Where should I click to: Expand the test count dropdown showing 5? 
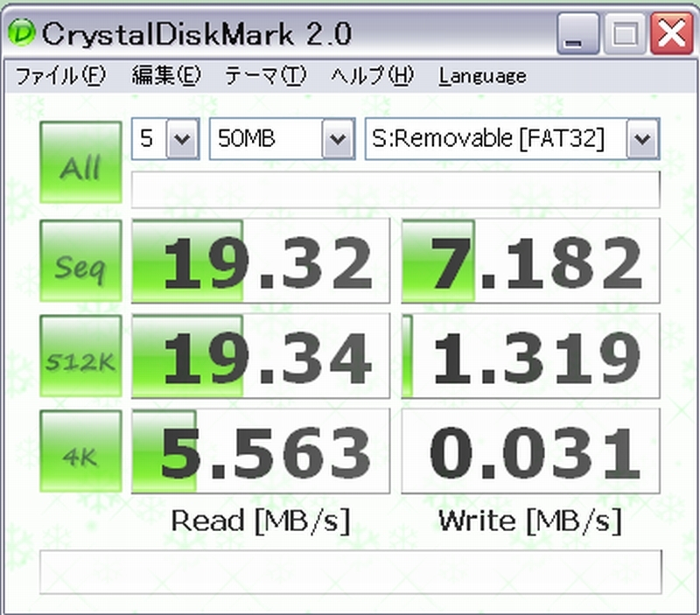tap(183, 139)
